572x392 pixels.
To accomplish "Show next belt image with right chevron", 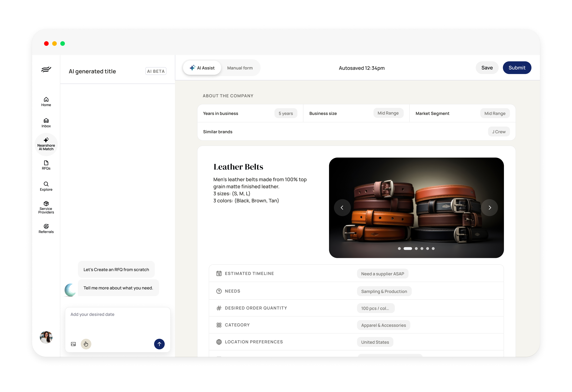I will pos(489,207).
